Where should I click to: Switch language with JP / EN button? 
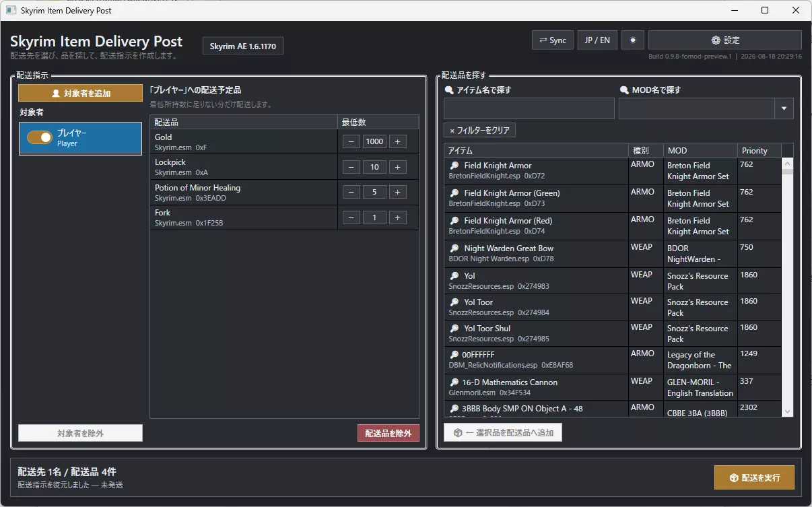[597, 40]
